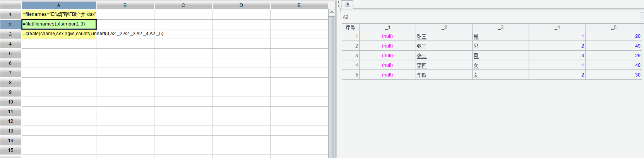Select 张三 in result row 2
The width and height of the screenshot is (644, 158).
tap(444, 46)
